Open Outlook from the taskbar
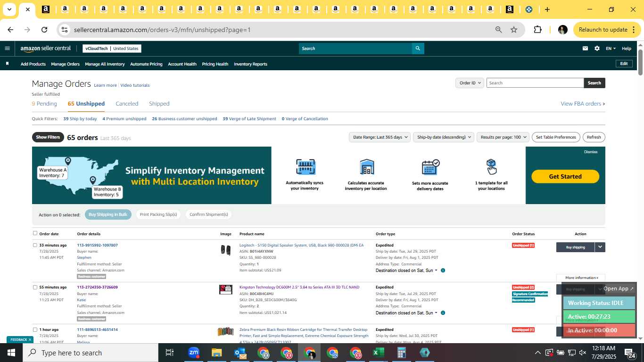 point(240,353)
